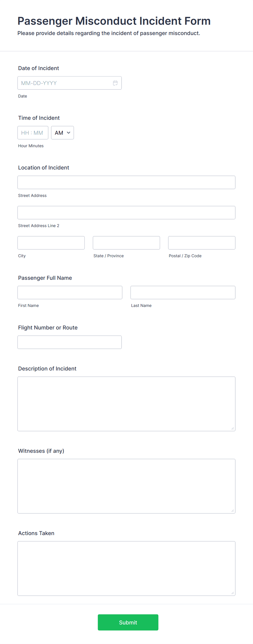Open the AM/PM dropdown

click(63, 133)
